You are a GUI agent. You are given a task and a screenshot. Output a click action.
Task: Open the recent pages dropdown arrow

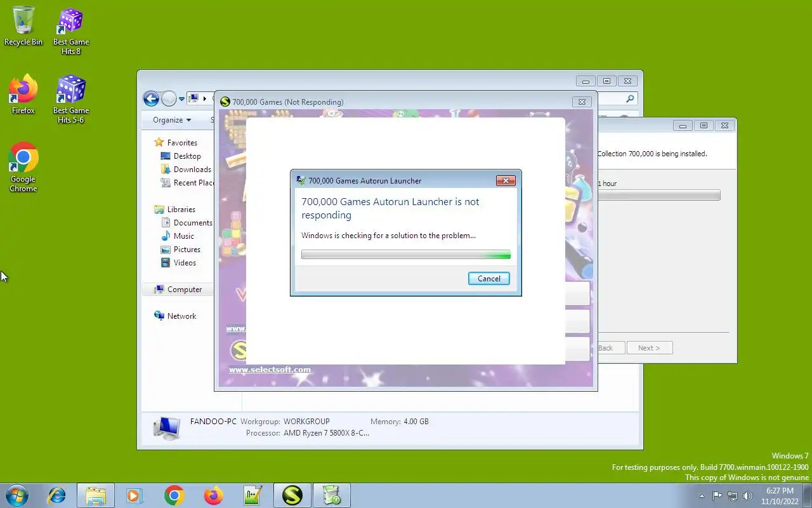point(181,99)
